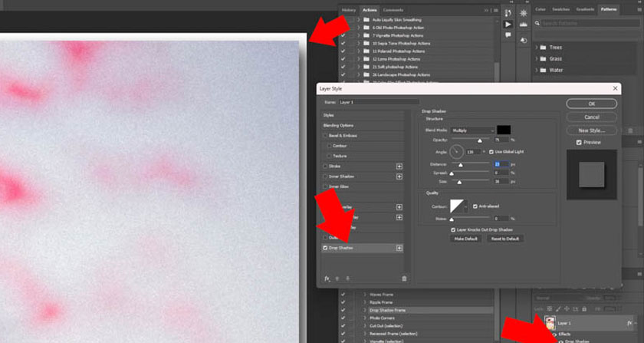Viewport: 644px width, 343px height.
Task: Toggle the Preview checkbox
Action: click(x=579, y=142)
